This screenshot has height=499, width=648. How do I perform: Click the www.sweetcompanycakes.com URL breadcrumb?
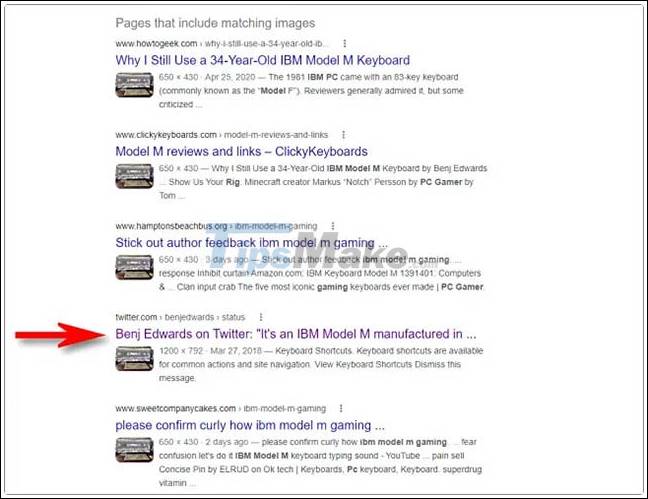coord(221,408)
